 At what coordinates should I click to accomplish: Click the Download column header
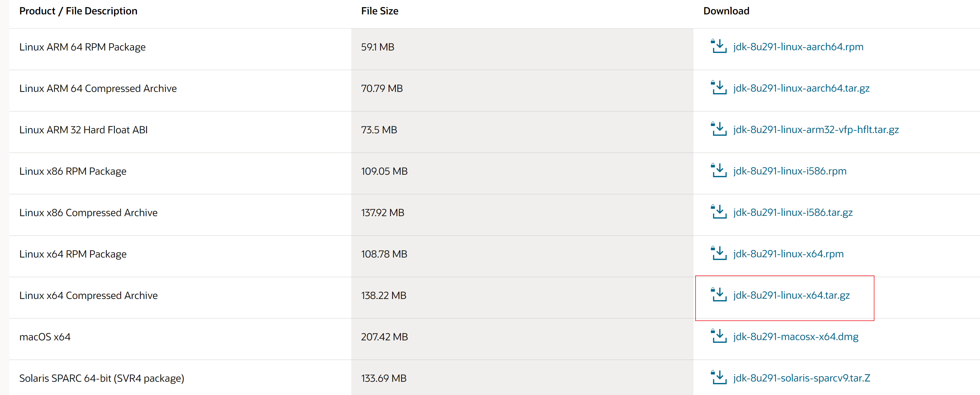(x=726, y=11)
